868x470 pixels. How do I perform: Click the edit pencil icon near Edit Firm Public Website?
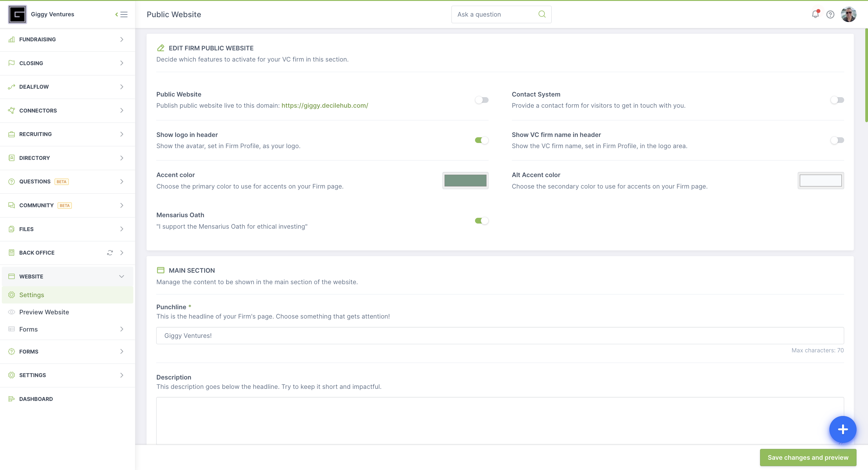(160, 47)
